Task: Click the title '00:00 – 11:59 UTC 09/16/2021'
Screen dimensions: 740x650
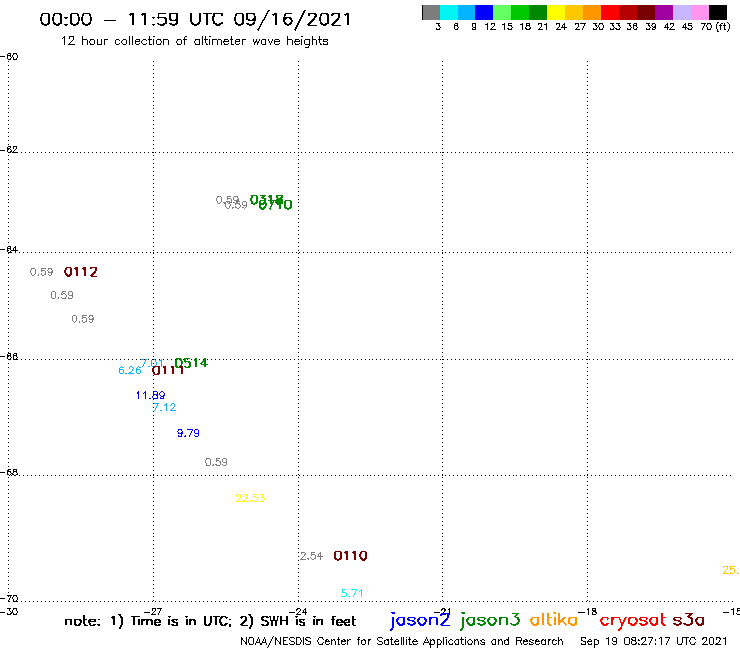Action: pos(195,19)
